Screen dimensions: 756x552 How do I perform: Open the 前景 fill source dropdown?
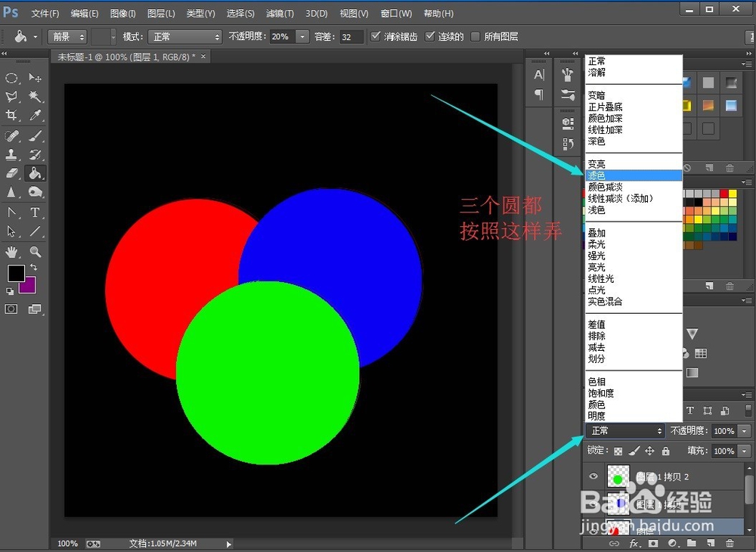(x=67, y=36)
